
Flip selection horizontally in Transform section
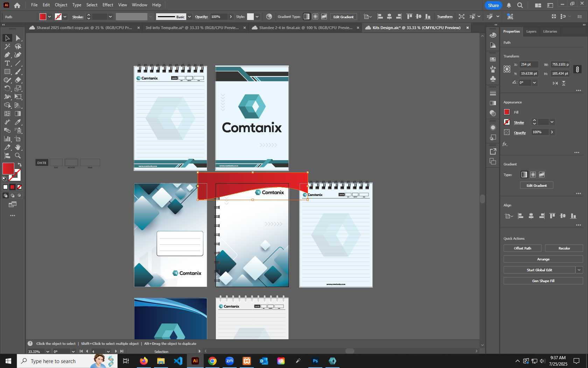click(x=555, y=83)
